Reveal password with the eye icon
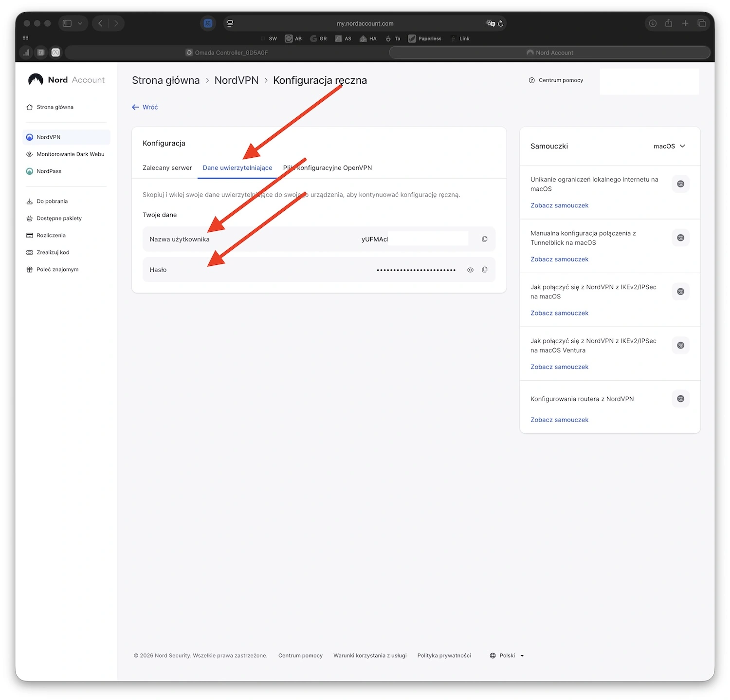730x700 pixels. (470, 270)
